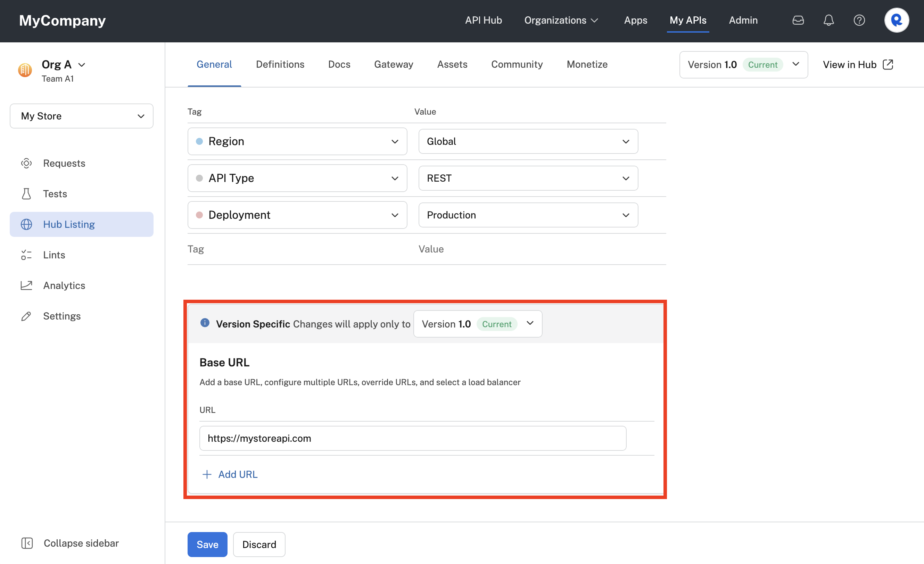Screen dimensions: 924x564
Task: Click the Org A organization logo
Action: point(25,70)
